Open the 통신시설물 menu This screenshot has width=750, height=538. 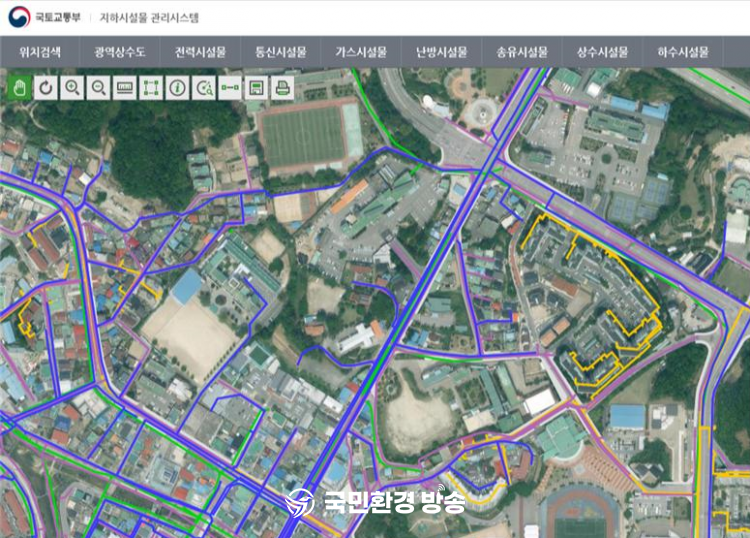(280, 52)
